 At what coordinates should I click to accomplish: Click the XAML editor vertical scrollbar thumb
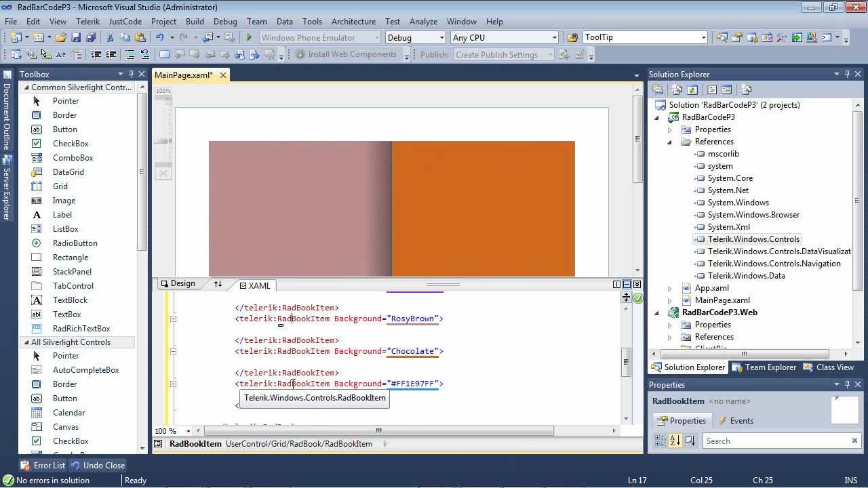pos(626,363)
